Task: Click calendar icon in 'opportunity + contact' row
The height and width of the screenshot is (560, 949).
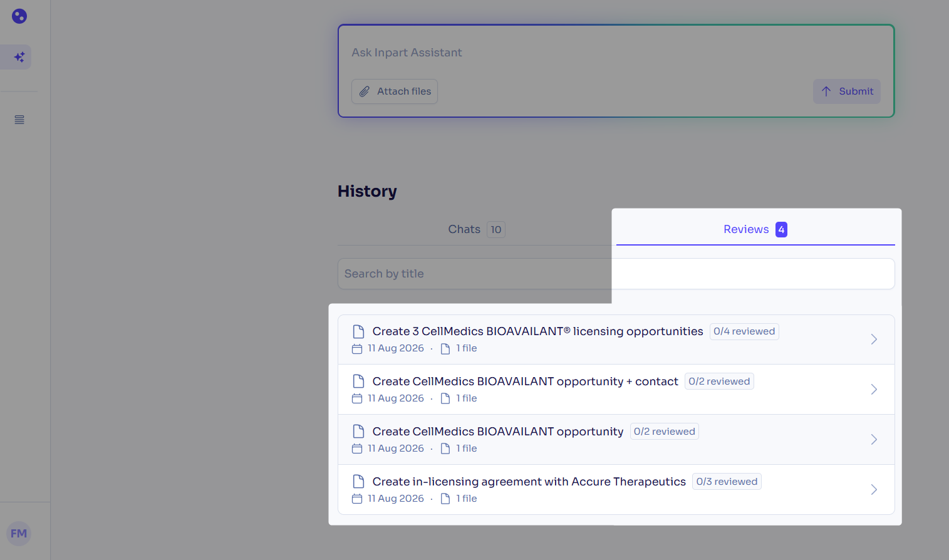Action: pos(357,398)
